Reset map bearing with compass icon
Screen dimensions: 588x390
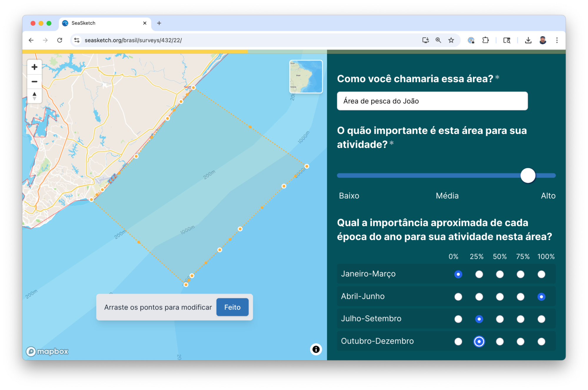click(34, 96)
